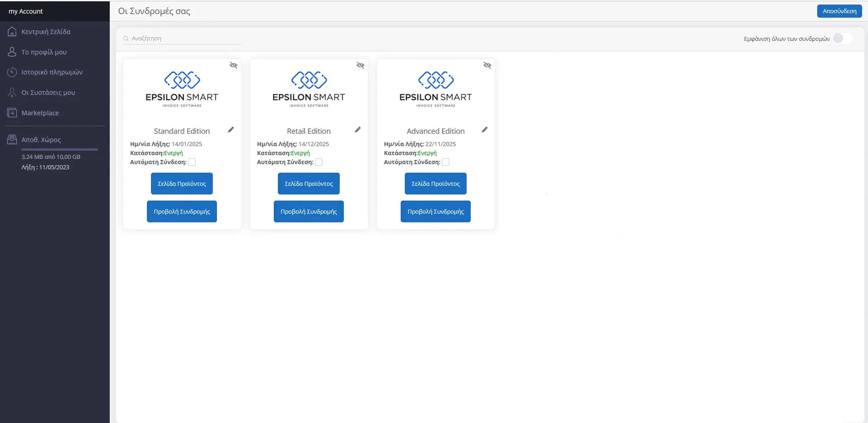The image size is (868, 423).
Task: Toggle the Εμφάνιση όλων των συνδρομών switch
Action: (x=843, y=39)
